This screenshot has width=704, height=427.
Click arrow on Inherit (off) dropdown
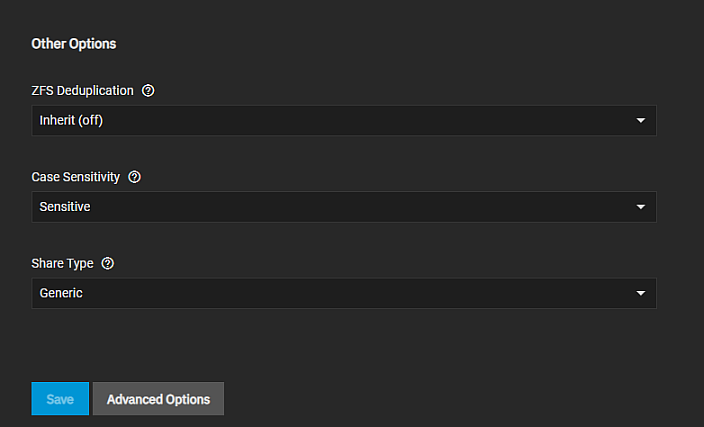[640, 121]
